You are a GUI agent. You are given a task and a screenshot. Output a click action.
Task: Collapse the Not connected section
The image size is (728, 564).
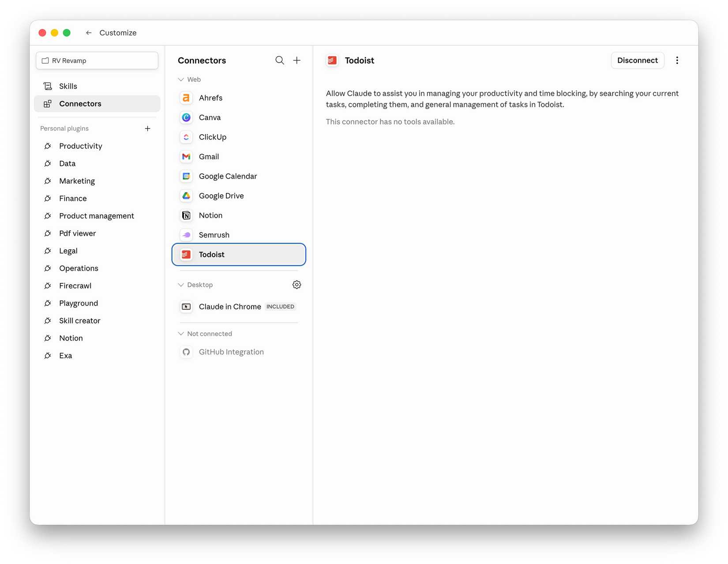[x=181, y=334]
